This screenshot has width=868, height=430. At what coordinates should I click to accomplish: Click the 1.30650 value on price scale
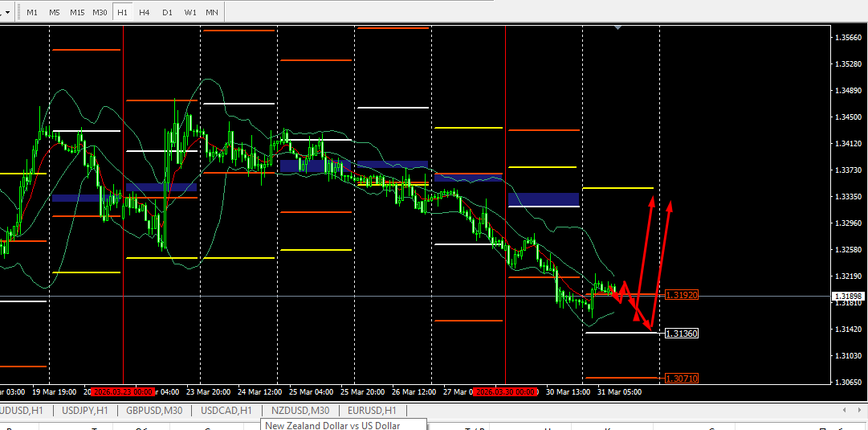tap(850, 383)
